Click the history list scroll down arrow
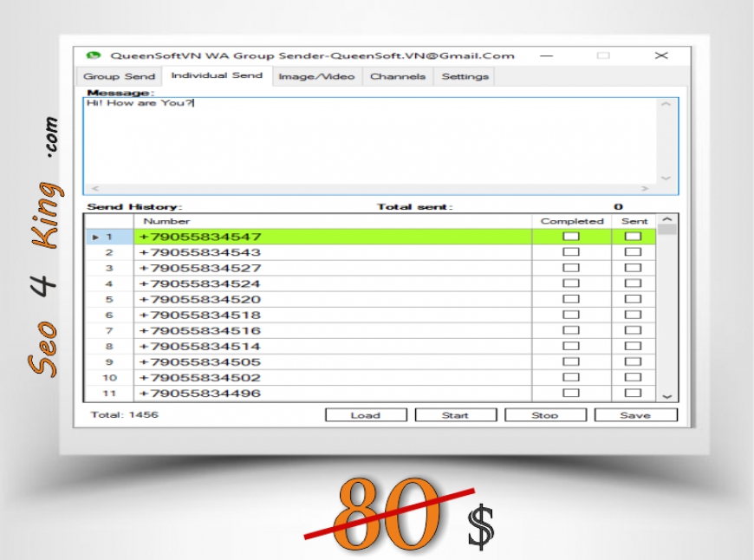 (667, 396)
